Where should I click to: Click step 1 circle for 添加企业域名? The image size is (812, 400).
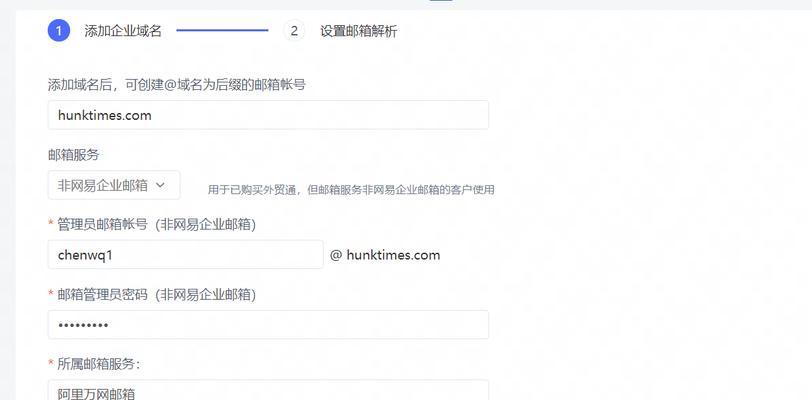[59, 31]
